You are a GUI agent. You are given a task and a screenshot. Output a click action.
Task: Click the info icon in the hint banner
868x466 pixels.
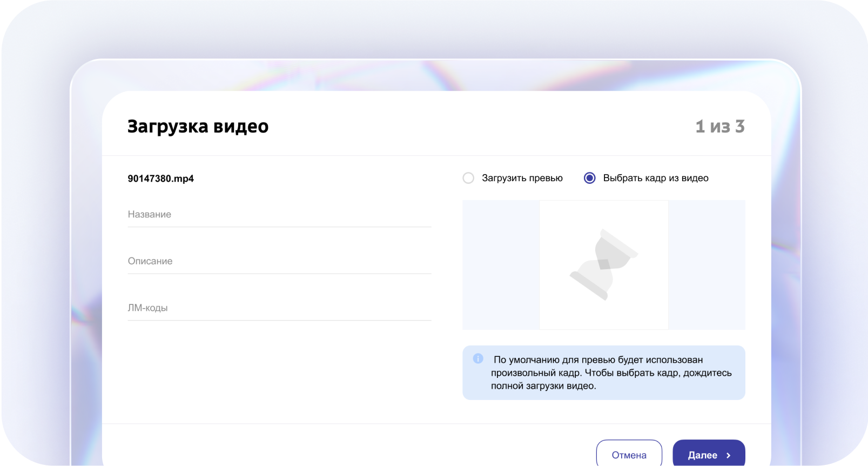[478, 358]
